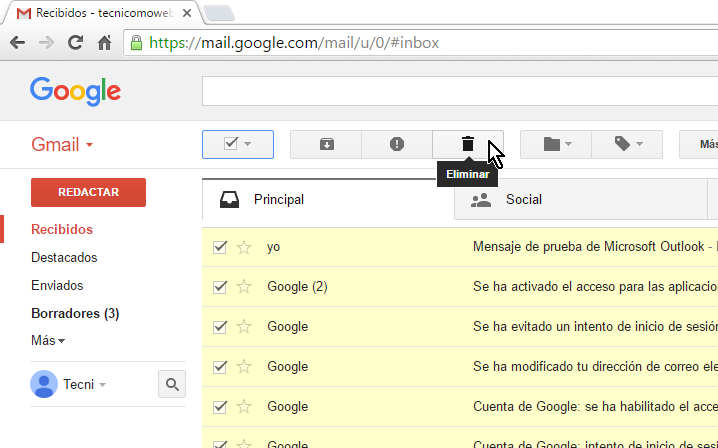The image size is (718, 448).
Task: Expand the Más section in the sidebar
Action: click(x=48, y=340)
